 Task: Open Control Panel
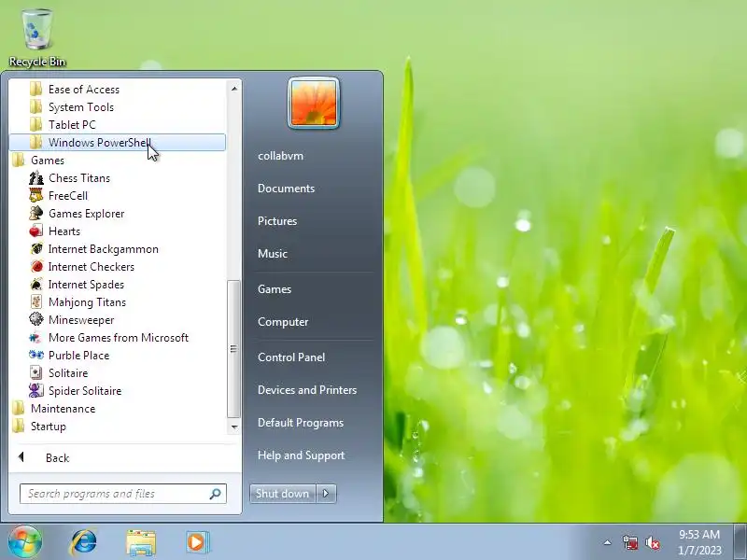pos(291,357)
